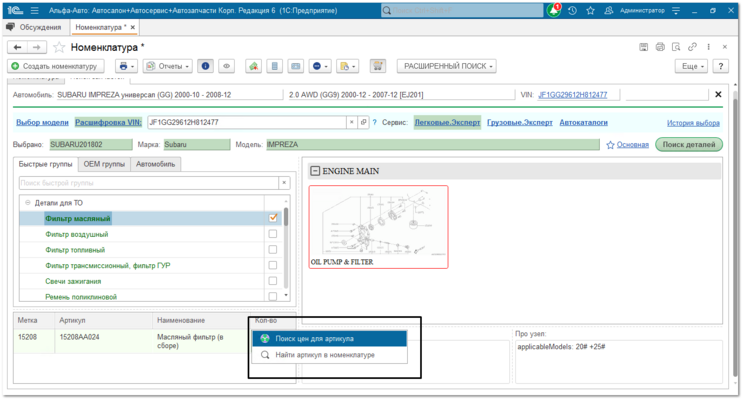The height and width of the screenshot is (400, 743).
Task: Click the card toolbar icon
Action: pyautogui.click(x=296, y=66)
